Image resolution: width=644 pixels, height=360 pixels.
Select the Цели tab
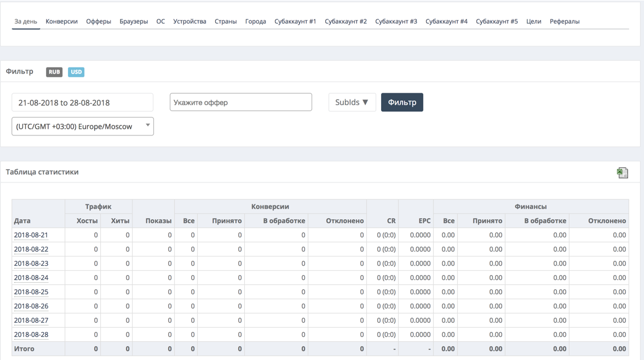[533, 21]
